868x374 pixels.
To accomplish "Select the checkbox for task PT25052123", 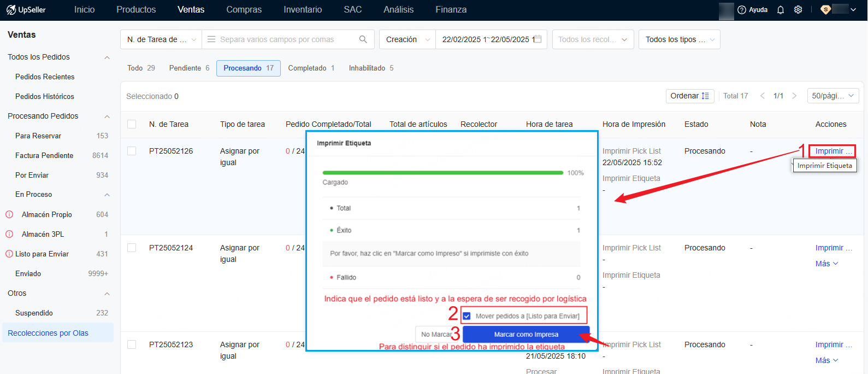I will coord(132,344).
